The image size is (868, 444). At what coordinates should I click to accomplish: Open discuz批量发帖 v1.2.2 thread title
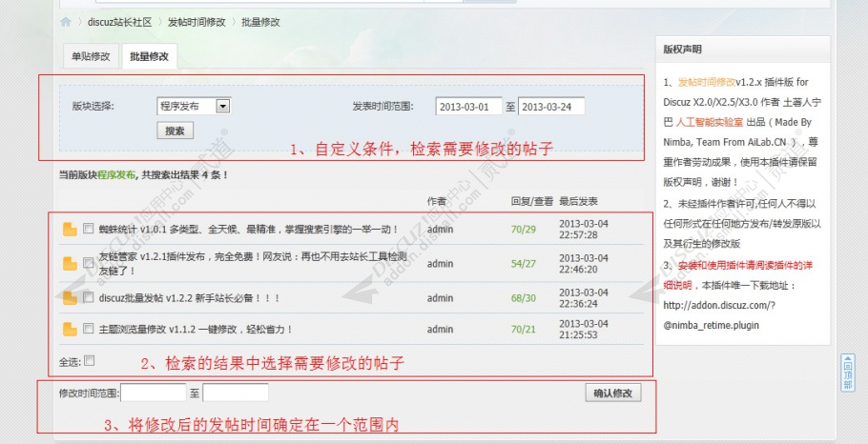click(189, 298)
